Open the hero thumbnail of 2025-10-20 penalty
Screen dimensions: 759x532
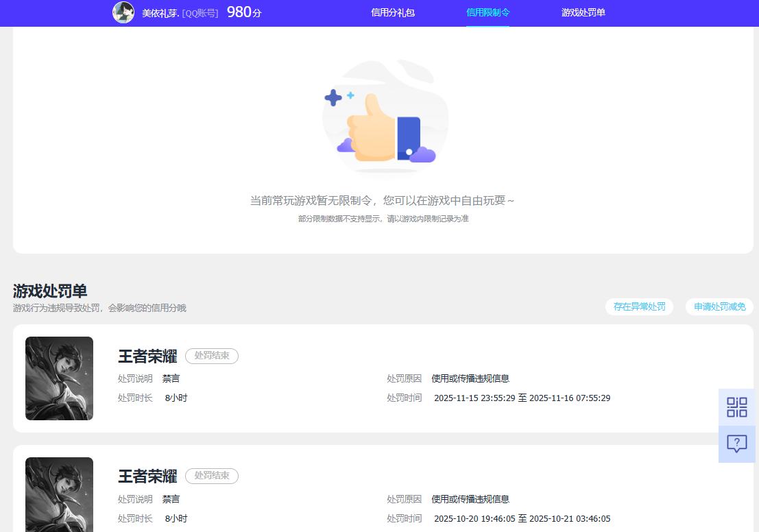pos(59,495)
